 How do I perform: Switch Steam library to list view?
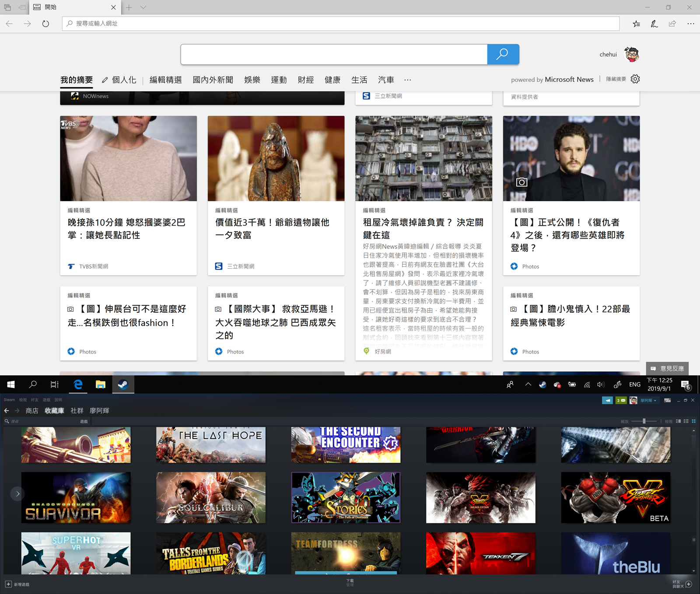click(686, 421)
